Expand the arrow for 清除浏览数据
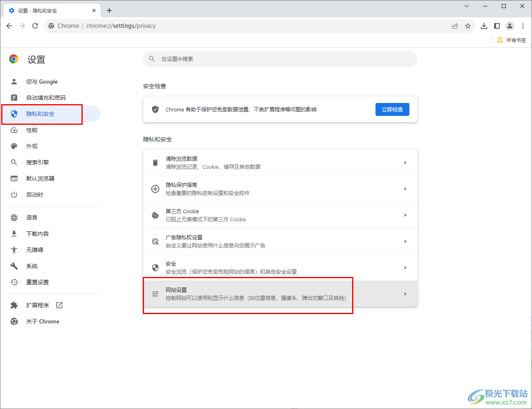Screen dimensions: 532x409 (x=405, y=163)
